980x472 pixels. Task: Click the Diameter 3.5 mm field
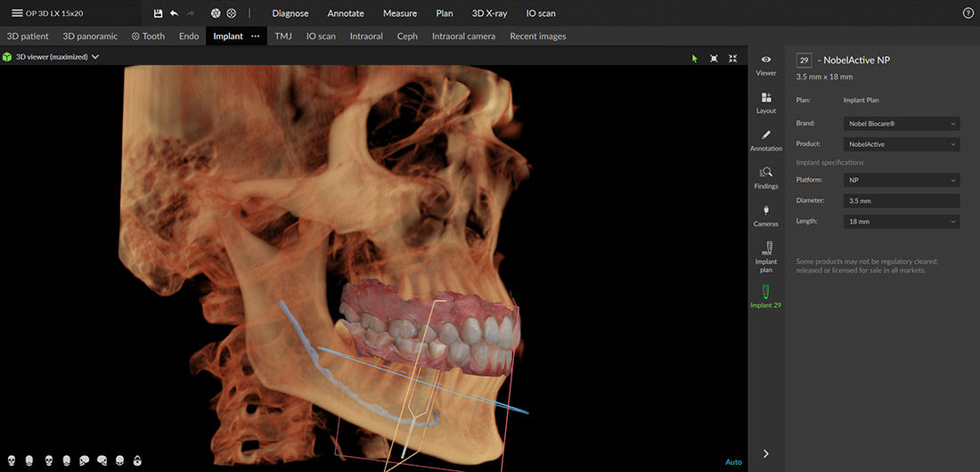tap(902, 201)
